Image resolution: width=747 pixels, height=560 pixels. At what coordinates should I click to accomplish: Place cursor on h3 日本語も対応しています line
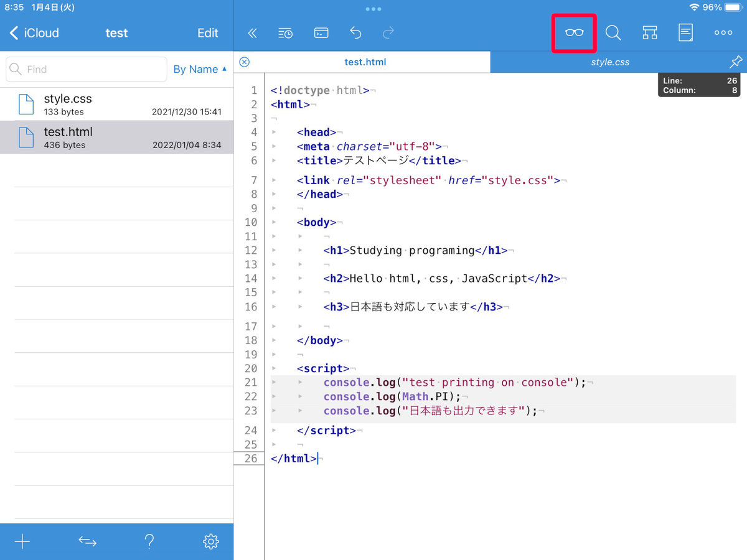click(413, 307)
